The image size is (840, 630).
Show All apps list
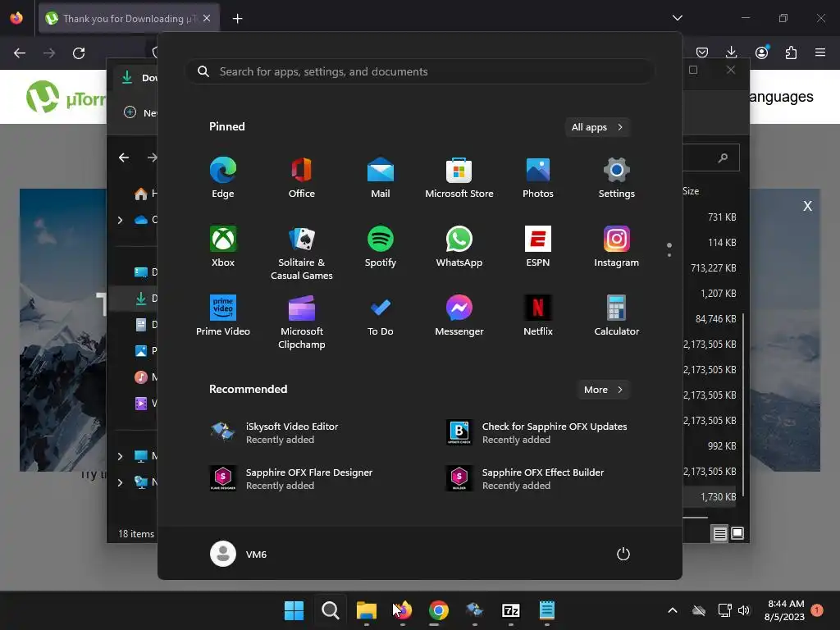(x=597, y=127)
